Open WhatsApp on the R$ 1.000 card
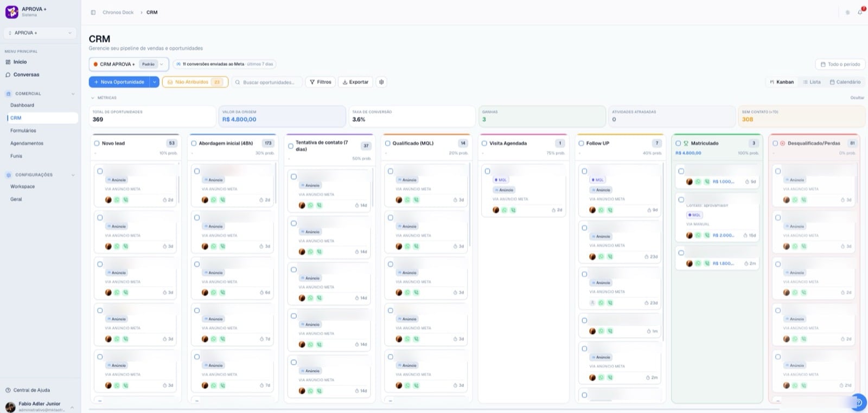This screenshot has width=868, height=413. [x=698, y=182]
